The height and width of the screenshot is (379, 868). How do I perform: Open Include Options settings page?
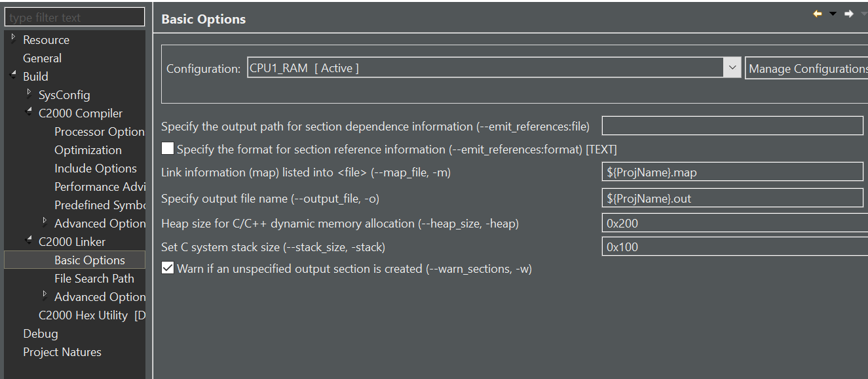point(96,168)
